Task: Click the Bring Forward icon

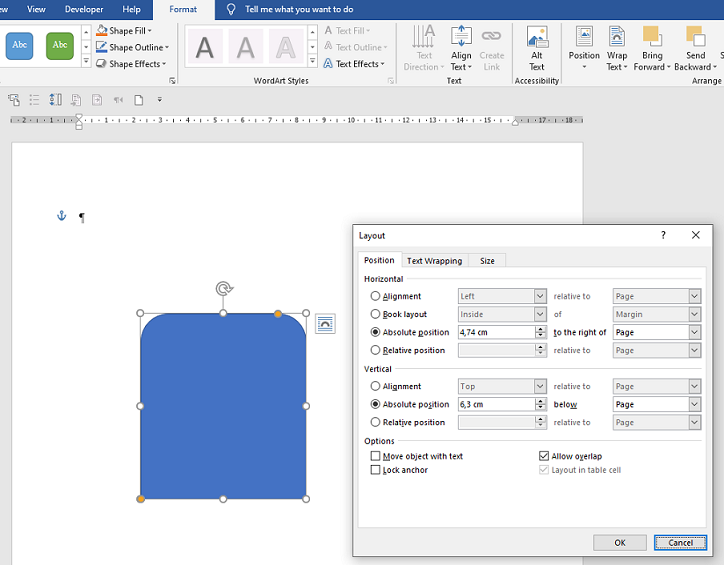Action: pos(652,47)
